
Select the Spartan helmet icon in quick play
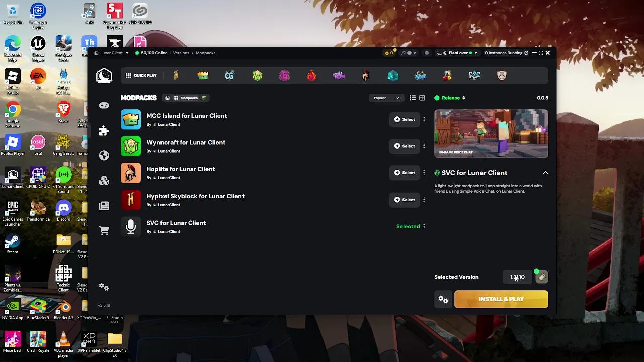tap(366, 75)
